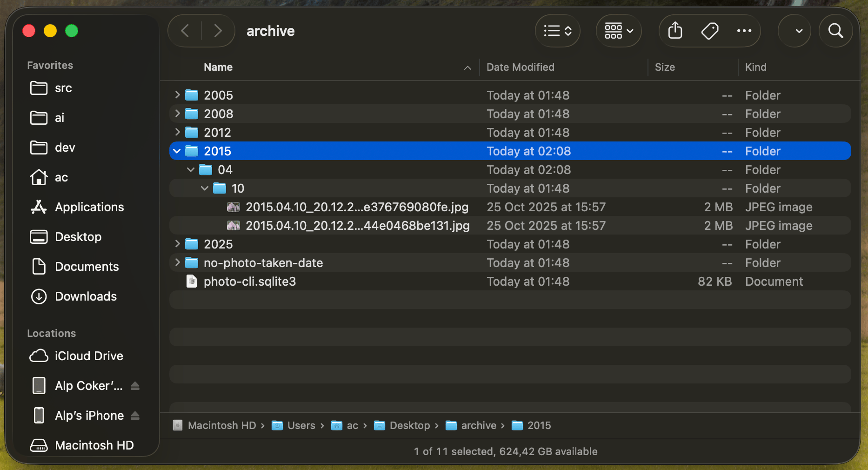Viewport: 868px width, 470px height.
Task: Click the Search magnifier icon
Action: click(x=836, y=31)
